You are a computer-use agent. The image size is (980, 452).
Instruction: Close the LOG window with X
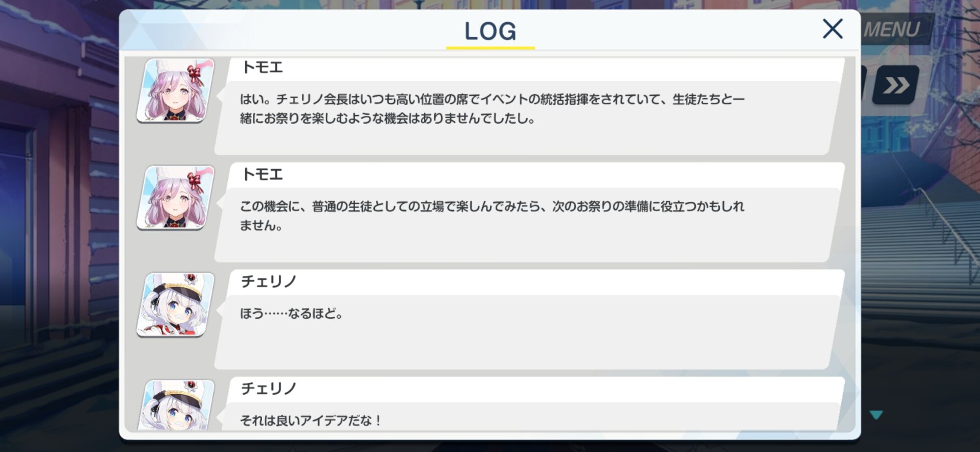coord(833,29)
